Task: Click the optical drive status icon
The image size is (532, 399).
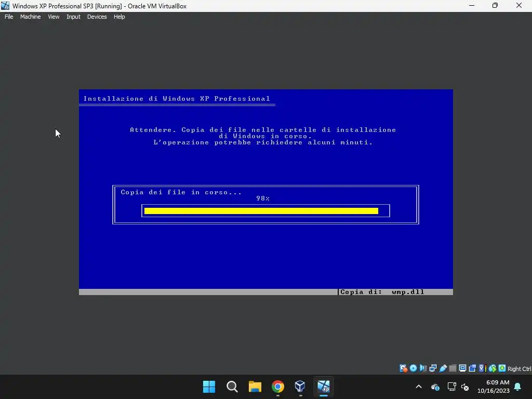Action: click(x=413, y=368)
